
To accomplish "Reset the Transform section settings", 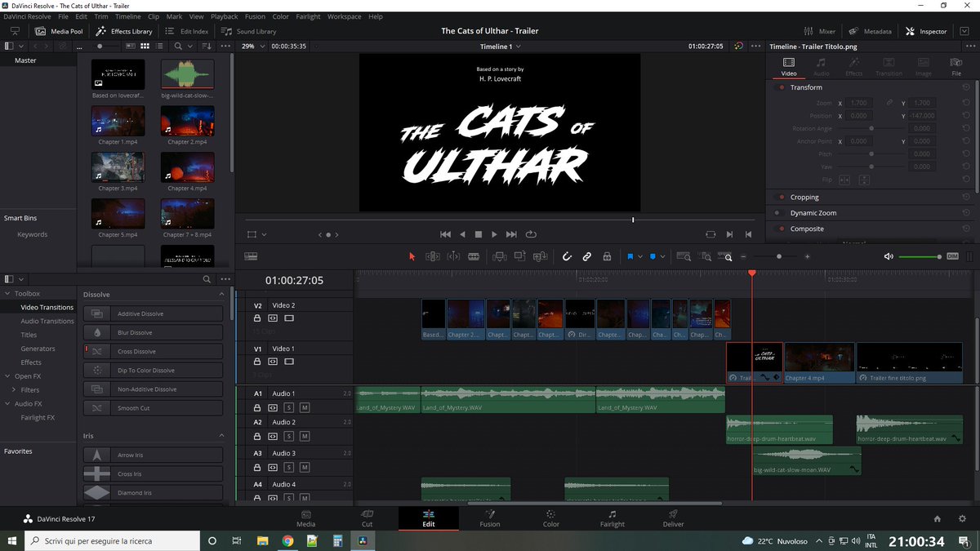I will pos(966,87).
